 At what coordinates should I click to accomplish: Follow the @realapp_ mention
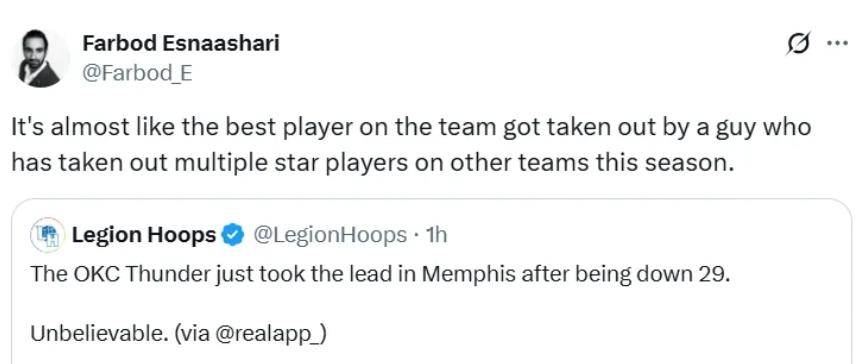[273, 333]
